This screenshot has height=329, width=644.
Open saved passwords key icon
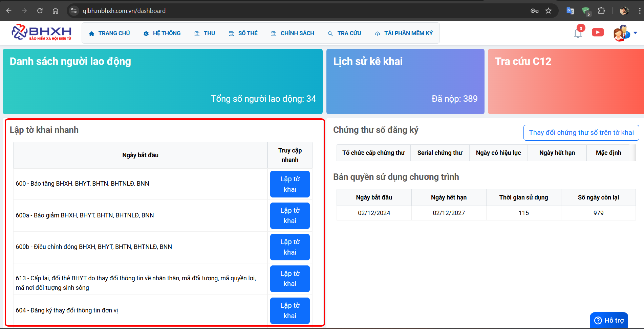[x=534, y=11]
